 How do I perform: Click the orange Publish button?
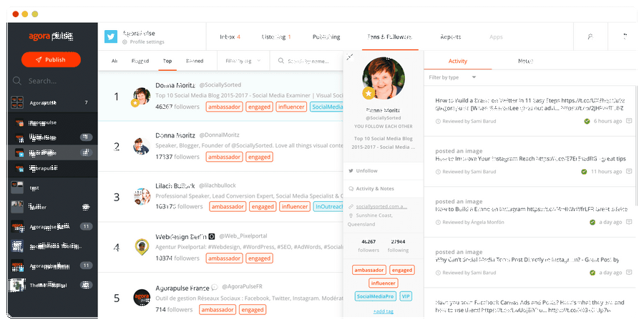[x=51, y=59]
